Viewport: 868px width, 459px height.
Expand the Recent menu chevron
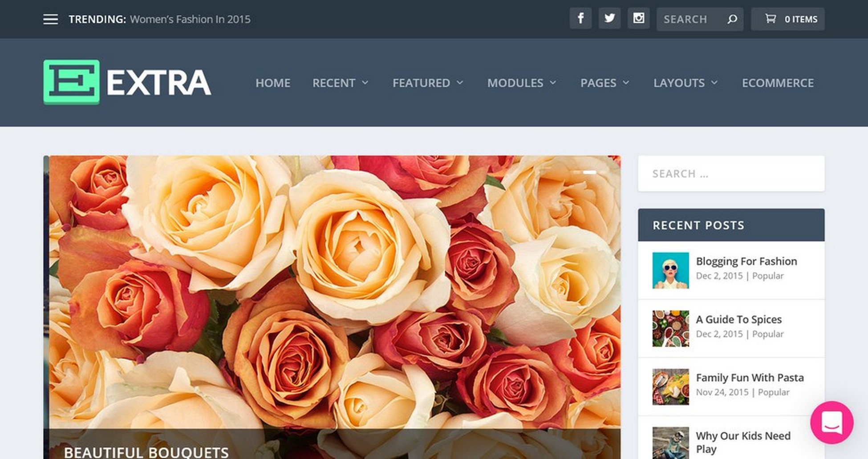365,83
